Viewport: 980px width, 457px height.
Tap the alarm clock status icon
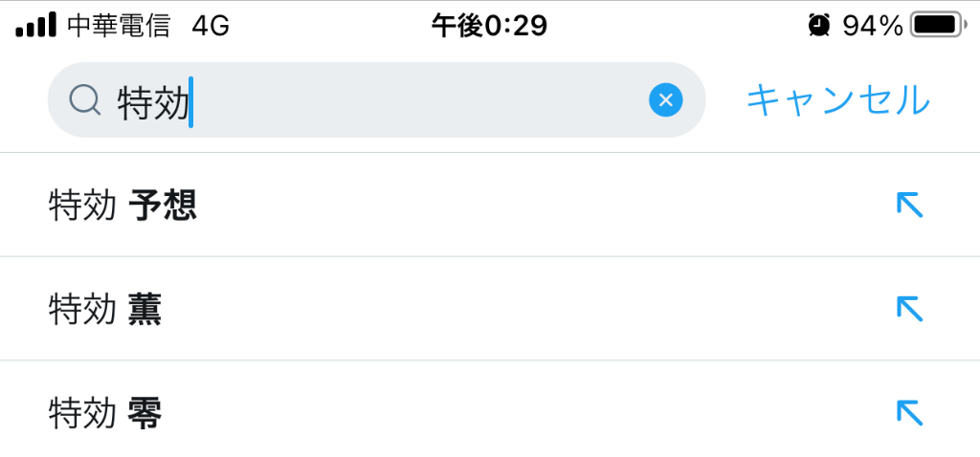click(x=819, y=26)
